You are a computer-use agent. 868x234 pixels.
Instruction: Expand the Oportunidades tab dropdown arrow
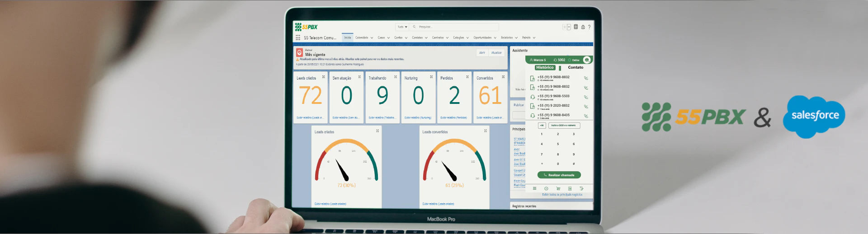[x=495, y=38]
